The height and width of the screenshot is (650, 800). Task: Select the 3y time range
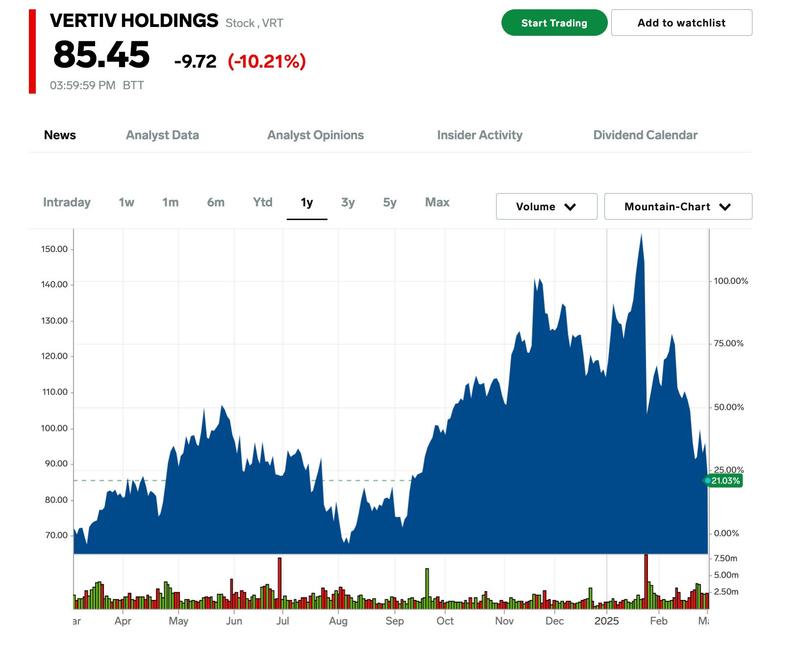tap(347, 202)
